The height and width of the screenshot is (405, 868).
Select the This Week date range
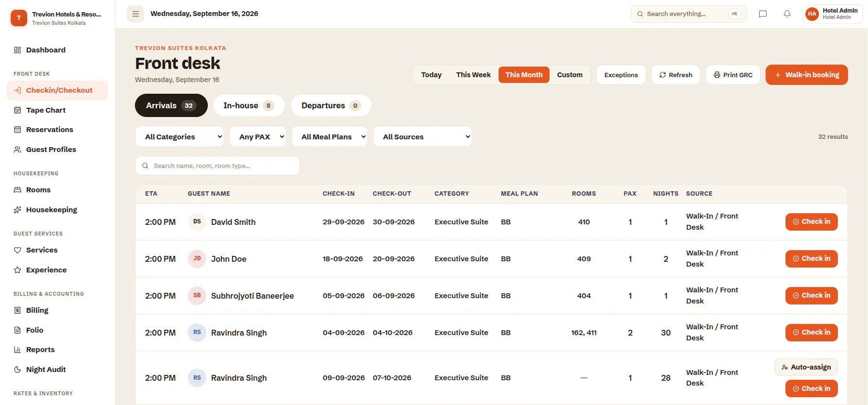click(x=473, y=75)
